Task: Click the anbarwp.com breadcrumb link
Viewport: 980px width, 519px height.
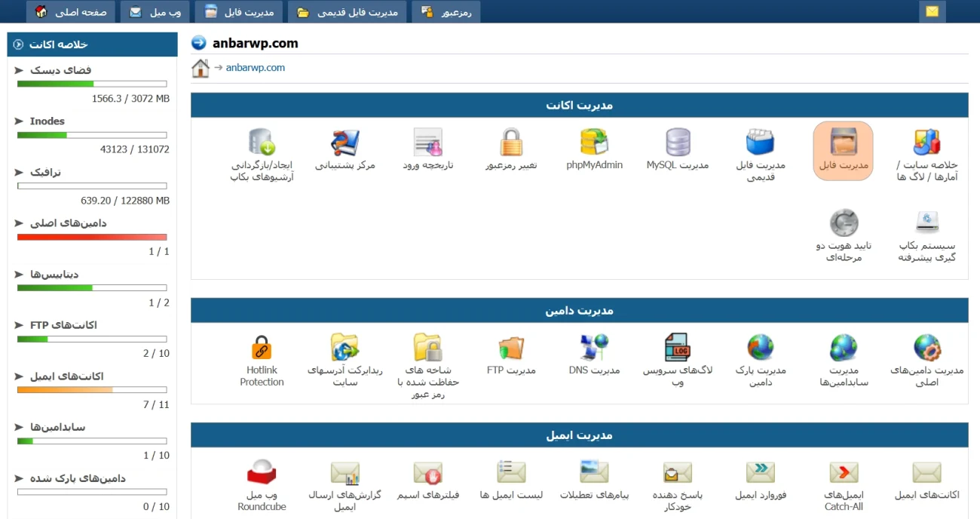Action: (x=254, y=67)
